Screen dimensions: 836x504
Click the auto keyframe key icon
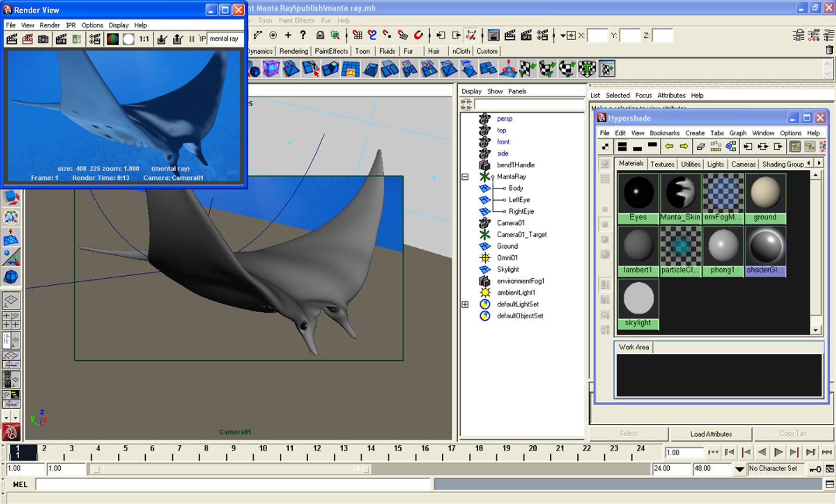coord(815,469)
